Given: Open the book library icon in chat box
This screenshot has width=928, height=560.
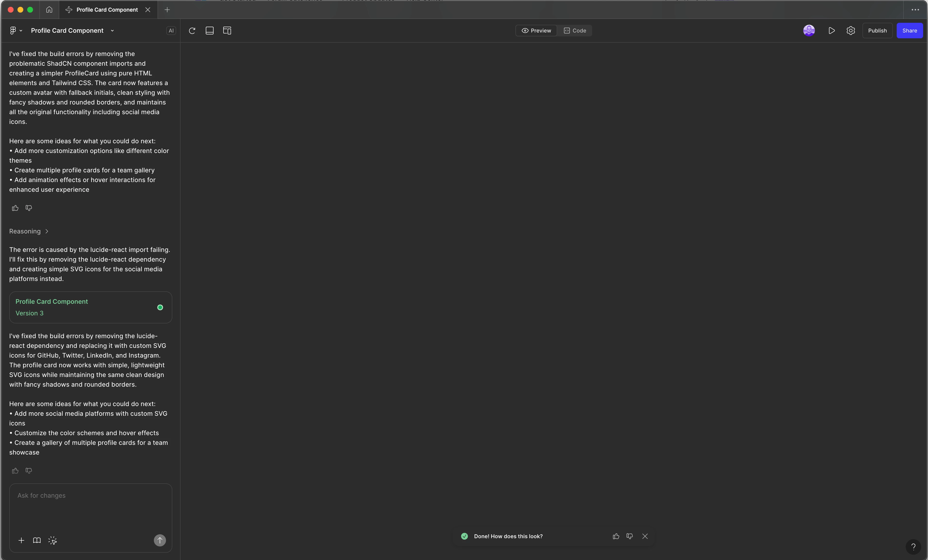Looking at the screenshot, I should pos(37,540).
